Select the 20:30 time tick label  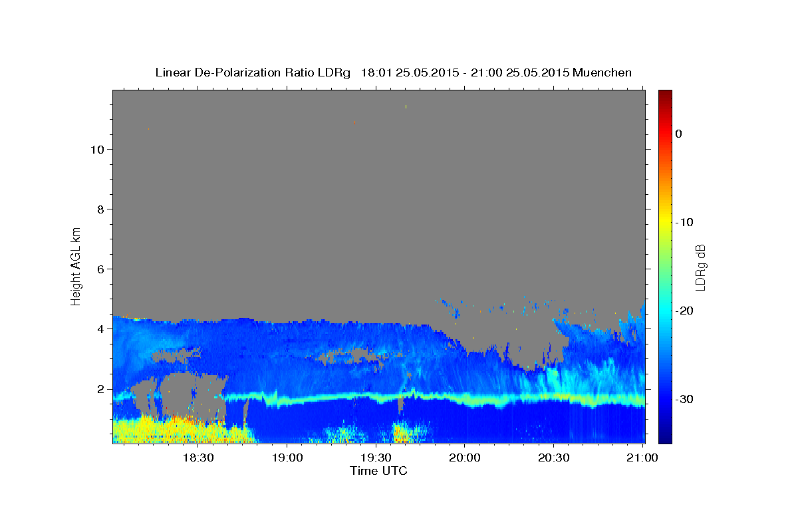[553, 458]
